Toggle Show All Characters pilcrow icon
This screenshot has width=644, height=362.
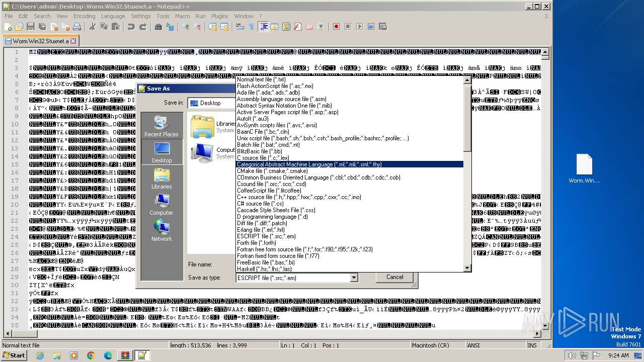pos(251,27)
